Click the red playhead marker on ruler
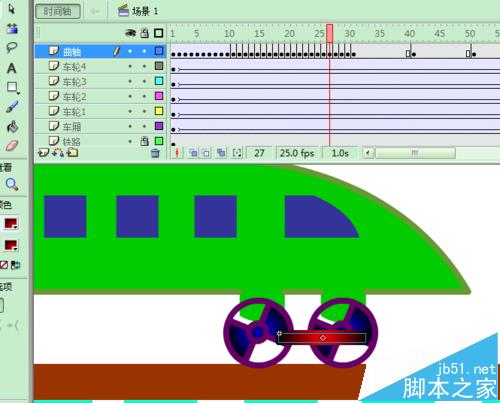The height and width of the screenshot is (403, 500). 329,33
